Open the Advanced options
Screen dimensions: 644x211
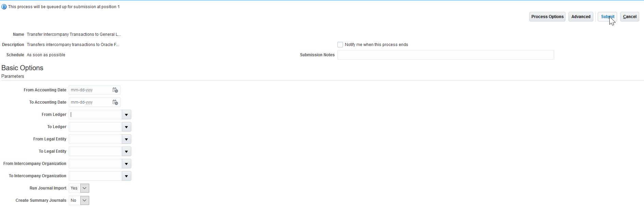click(x=581, y=17)
